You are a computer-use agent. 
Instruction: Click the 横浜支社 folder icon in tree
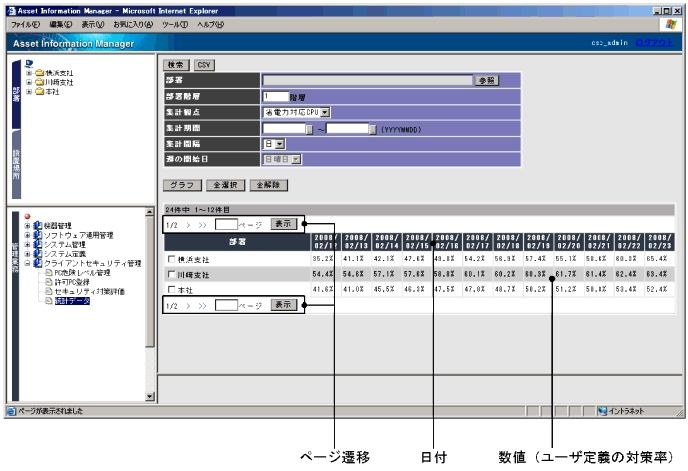point(39,73)
